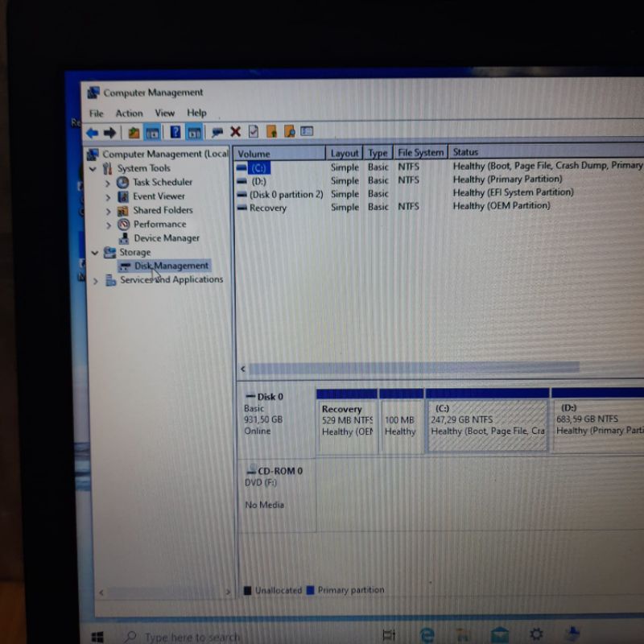Click the red X delete toolbar icon
The height and width of the screenshot is (644, 644).
[x=235, y=132]
